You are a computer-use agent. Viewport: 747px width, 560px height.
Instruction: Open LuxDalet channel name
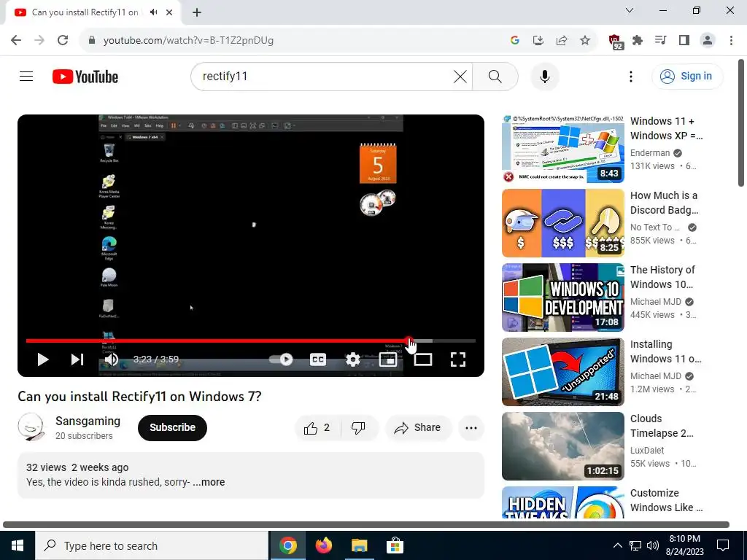pos(647,450)
